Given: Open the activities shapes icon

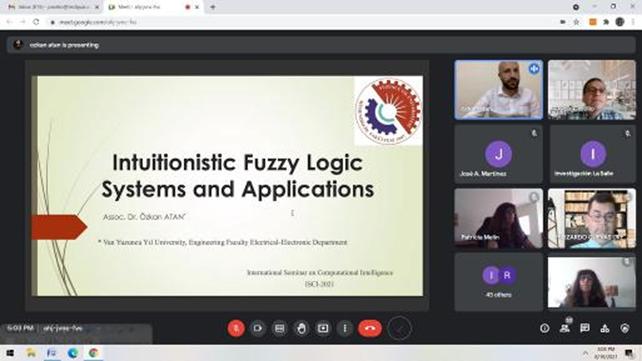Looking at the screenshot, I should [x=605, y=328].
